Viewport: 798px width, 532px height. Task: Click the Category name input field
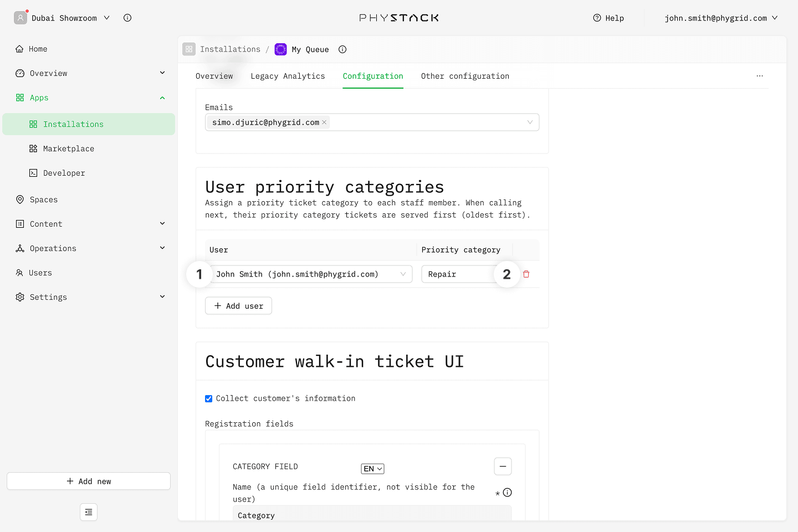pos(371,515)
